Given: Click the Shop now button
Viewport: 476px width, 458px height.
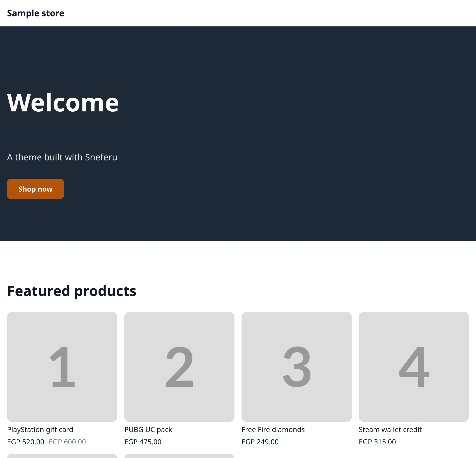Looking at the screenshot, I should tap(35, 189).
